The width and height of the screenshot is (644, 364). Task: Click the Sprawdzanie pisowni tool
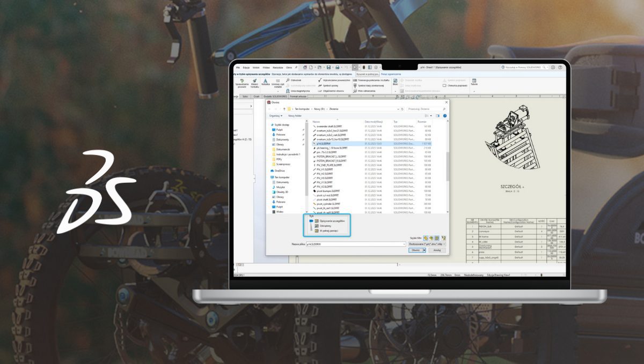pos(241,83)
